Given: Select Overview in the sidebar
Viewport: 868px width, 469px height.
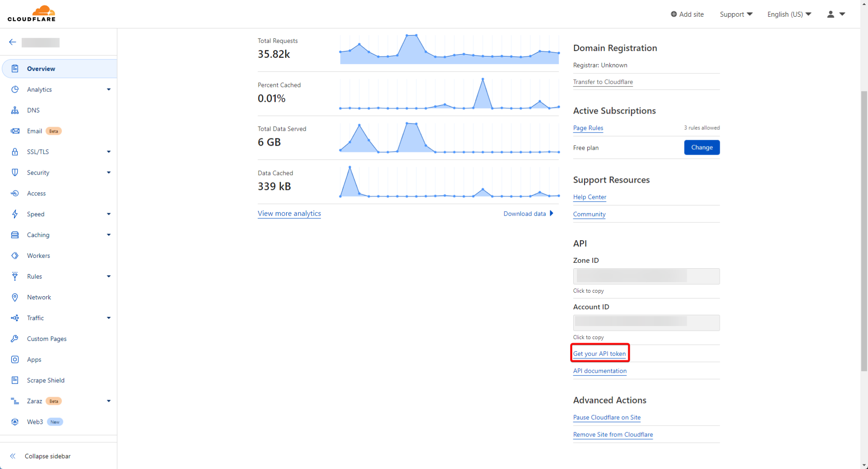Looking at the screenshot, I should 41,69.
